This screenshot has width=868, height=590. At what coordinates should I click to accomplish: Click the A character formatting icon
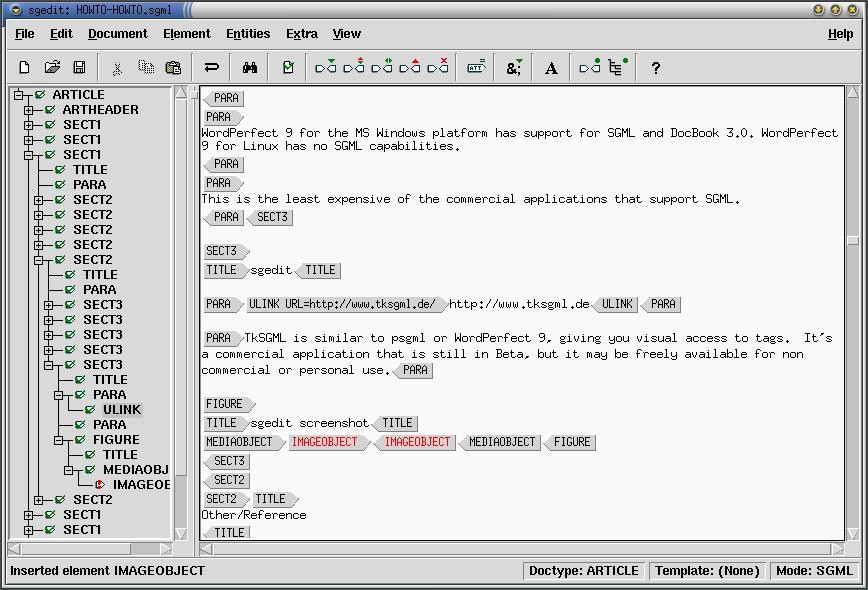pos(549,67)
